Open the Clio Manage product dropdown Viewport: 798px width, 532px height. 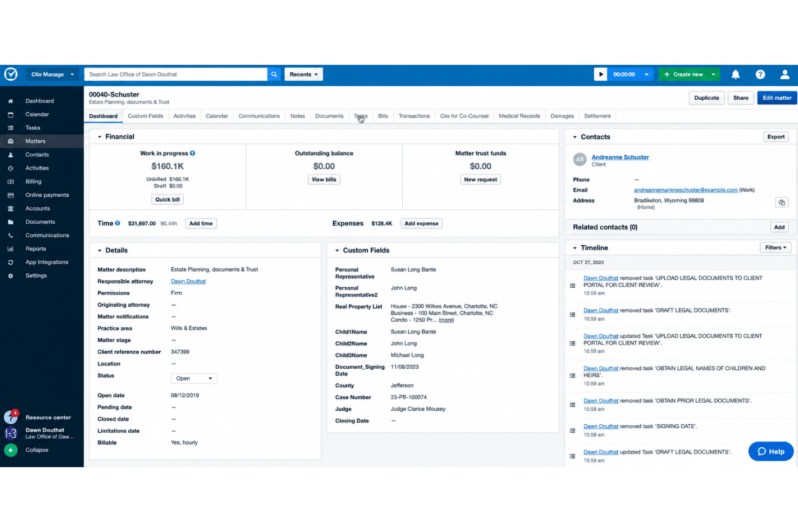pos(52,74)
